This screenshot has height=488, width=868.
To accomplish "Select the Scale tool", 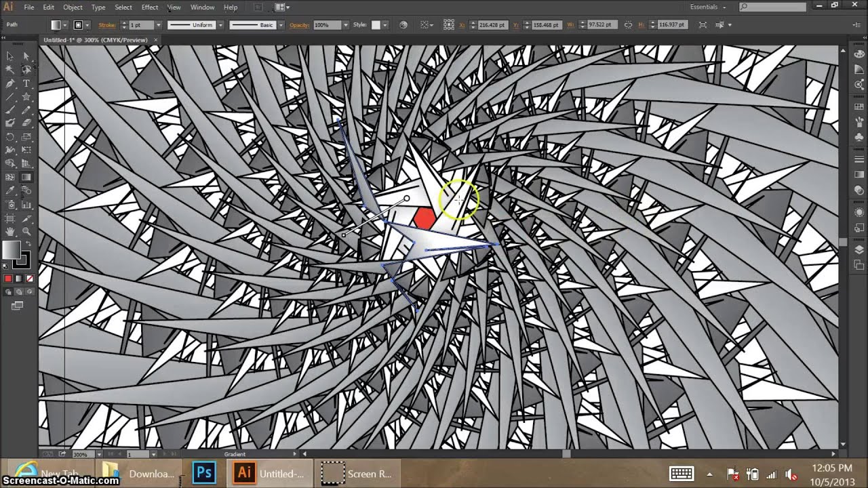I will 26,137.
